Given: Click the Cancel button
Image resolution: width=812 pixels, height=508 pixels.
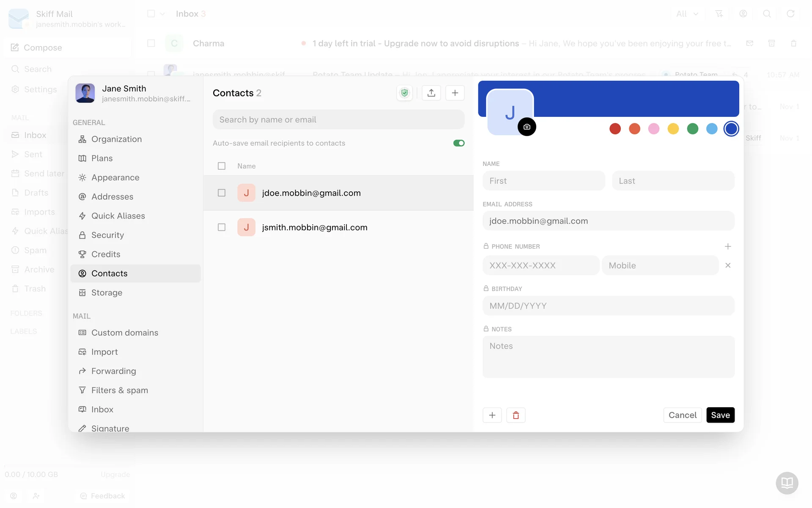Looking at the screenshot, I should pyautogui.click(x=682, y=415).
